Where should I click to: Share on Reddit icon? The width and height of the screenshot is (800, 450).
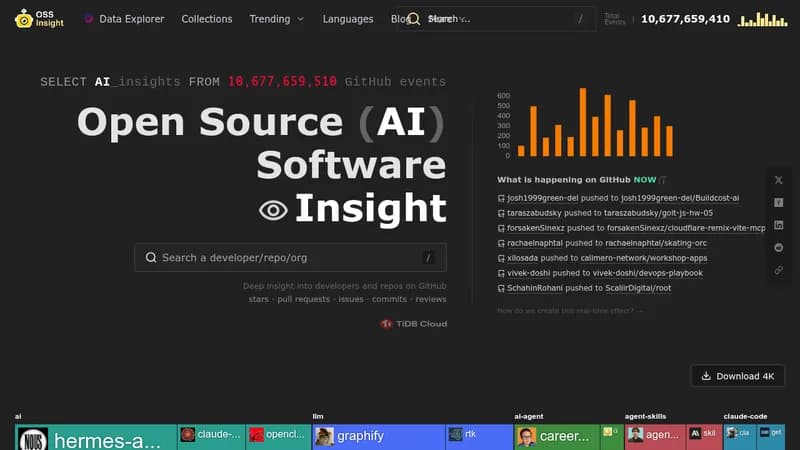(x=779, y=247)
